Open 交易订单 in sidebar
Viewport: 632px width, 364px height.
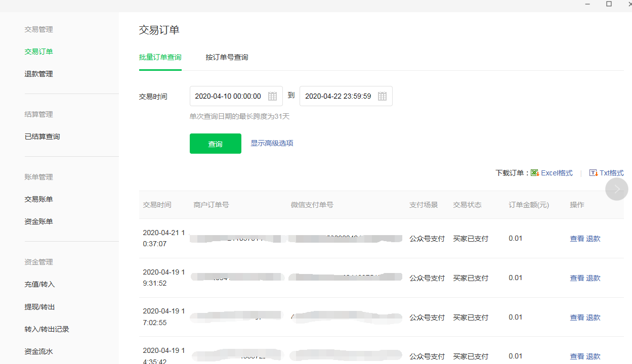[39, 52]
